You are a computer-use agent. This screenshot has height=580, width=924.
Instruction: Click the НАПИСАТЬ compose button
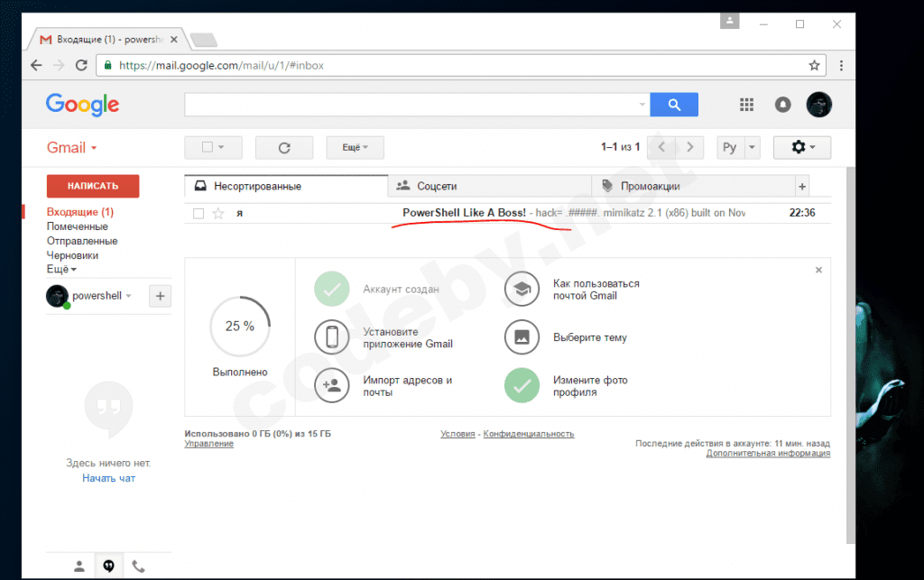click(x=93, y=186)
